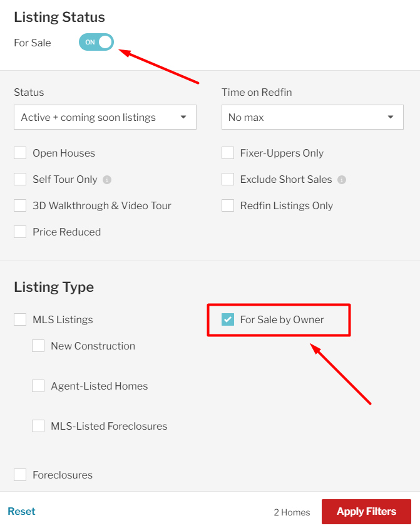Turn off the For Sale toggle
420x528 pixels.
point(96,42)
